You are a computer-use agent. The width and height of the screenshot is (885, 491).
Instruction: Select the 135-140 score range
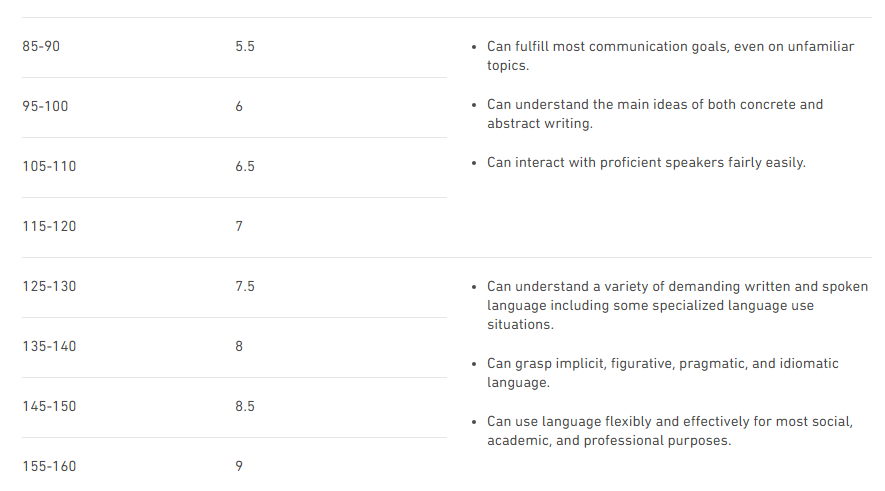tap(50, 347)
